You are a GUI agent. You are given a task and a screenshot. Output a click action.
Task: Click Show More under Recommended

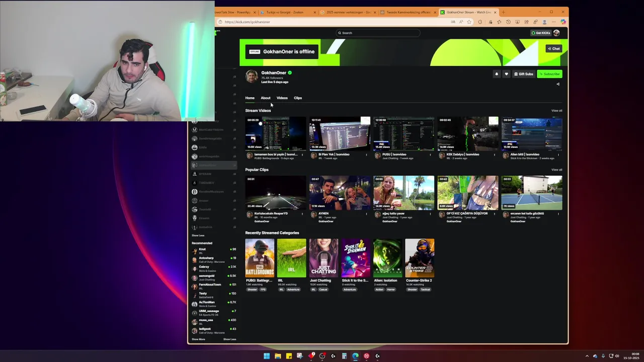click(198, 339)
